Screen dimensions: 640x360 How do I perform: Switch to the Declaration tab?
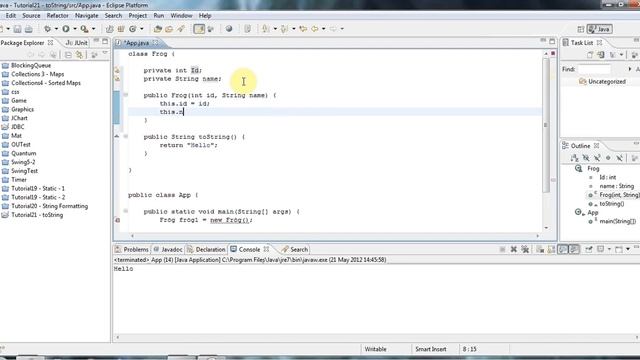[206, 249]
